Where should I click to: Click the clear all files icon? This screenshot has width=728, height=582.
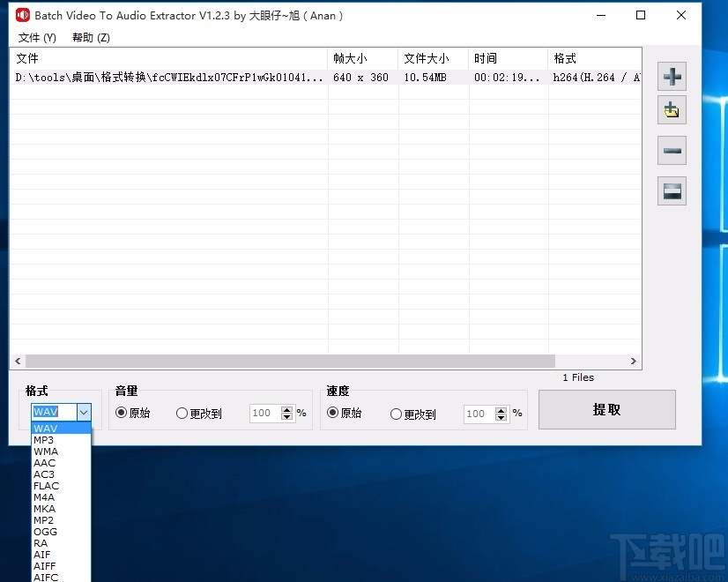672,190
